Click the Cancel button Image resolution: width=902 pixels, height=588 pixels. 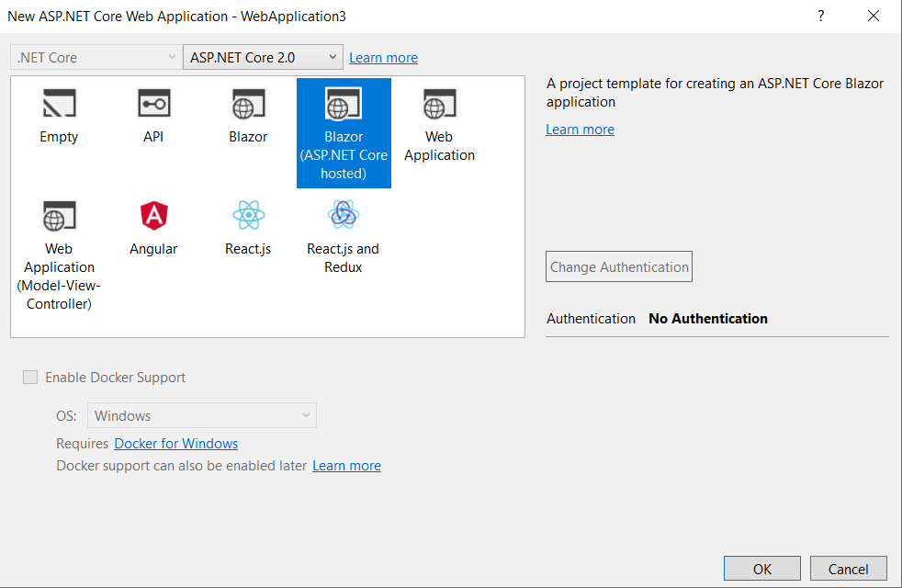tap(848, 568)
